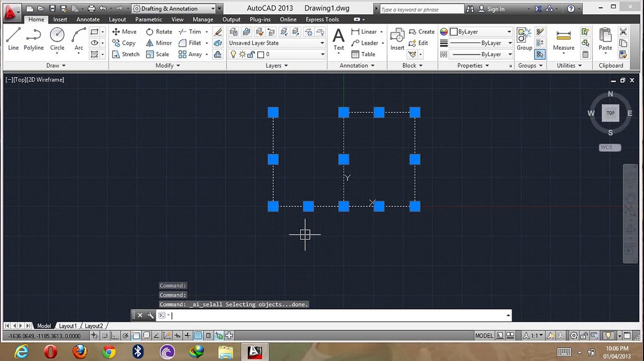Select the Circle tool
The image size is (644, 361).
point(57,39)
